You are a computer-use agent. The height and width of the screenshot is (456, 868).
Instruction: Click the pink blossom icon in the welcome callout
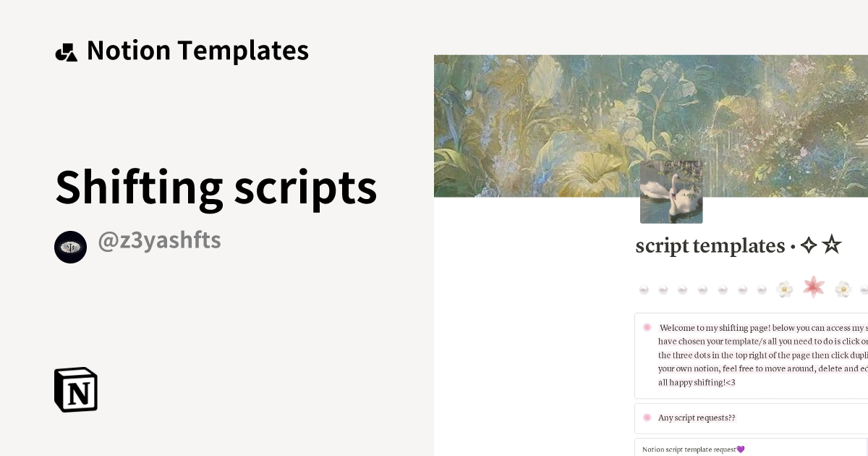(647, 327)
